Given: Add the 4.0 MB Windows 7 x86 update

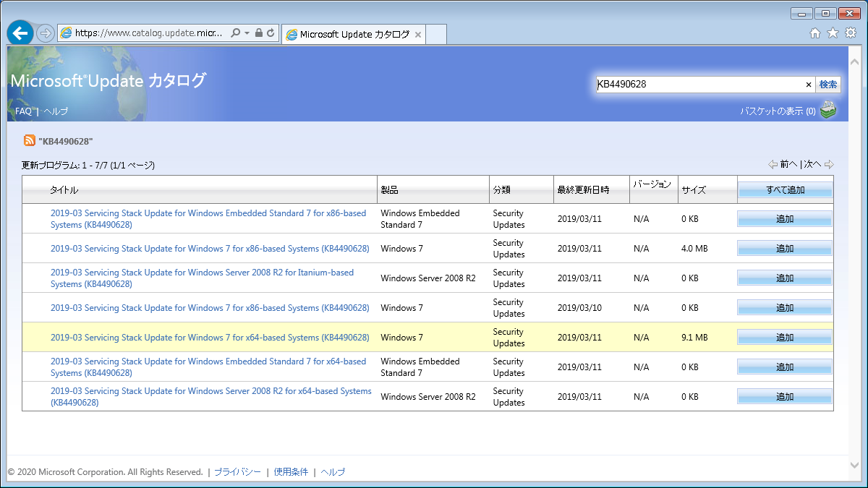Looking at the screenshot, I should [x=785, y=249].
